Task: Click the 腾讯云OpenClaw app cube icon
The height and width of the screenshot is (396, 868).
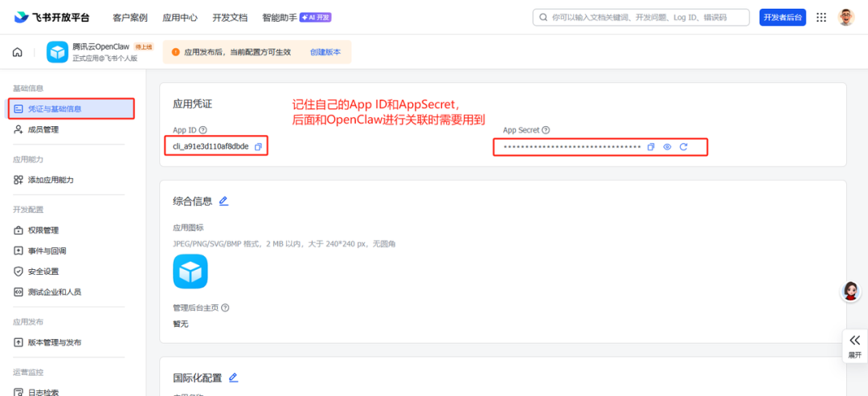Action: (58, 52)
